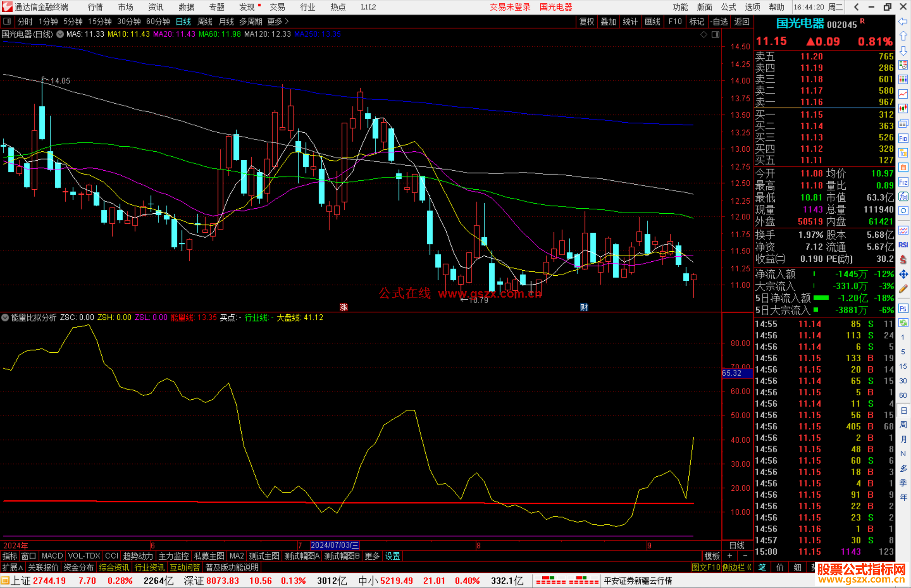Click the plus zoom-in button near 模板
Image resolution: width=911 pixels, height=588 pixels.
(730, 556)
